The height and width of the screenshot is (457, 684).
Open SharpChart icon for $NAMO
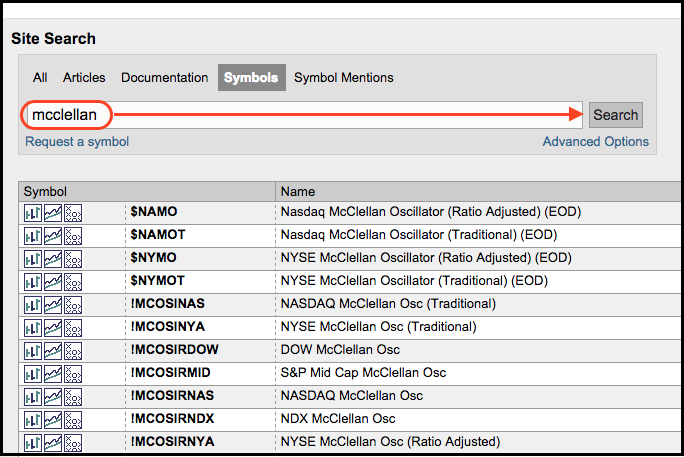[33, 213]
